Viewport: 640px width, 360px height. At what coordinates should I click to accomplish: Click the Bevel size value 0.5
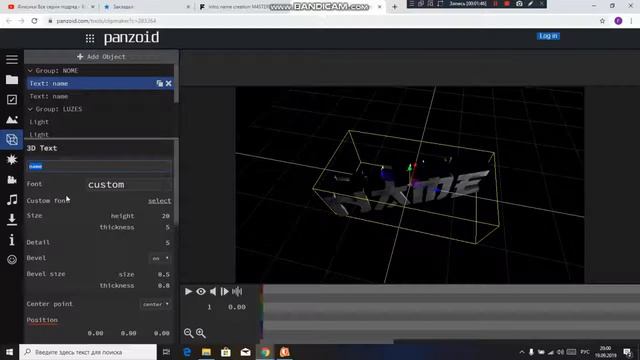click(164, 274)
